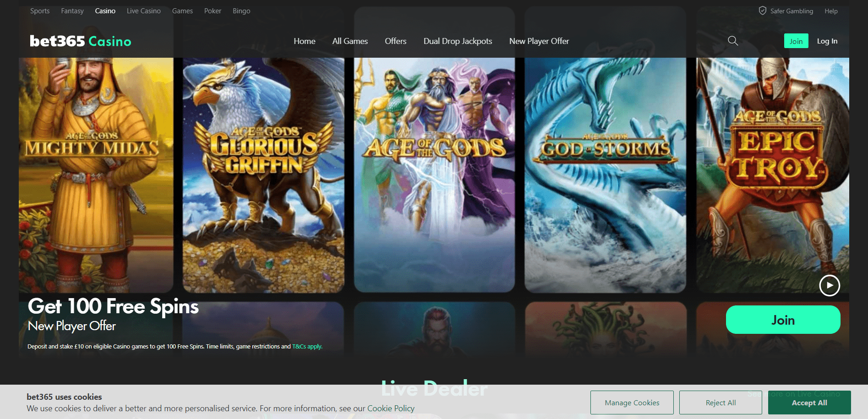The image size is (868, 419).
Task: Open the All Games tab
Action: point(350,41)
